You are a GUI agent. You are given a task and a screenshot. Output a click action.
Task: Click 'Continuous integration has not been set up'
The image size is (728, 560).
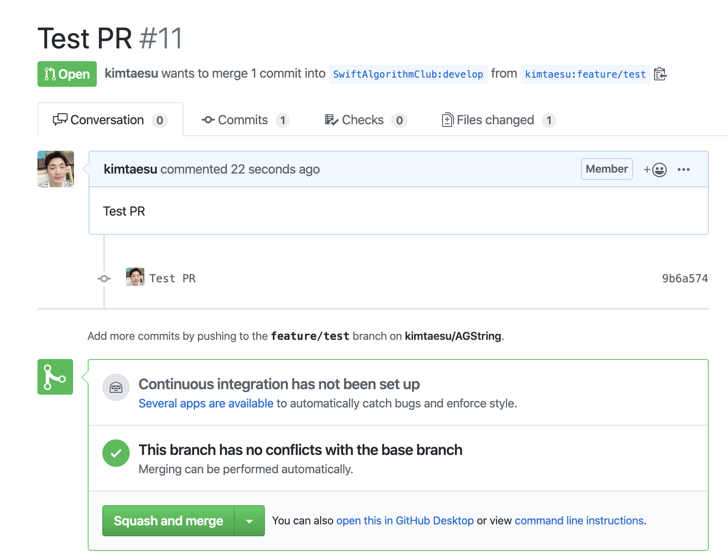(x=279, y=384)
